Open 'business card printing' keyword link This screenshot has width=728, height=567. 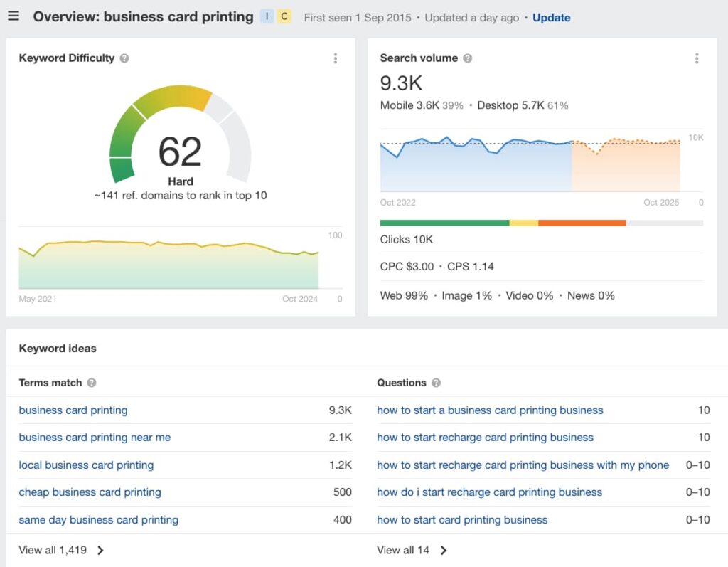pos(73,410)
